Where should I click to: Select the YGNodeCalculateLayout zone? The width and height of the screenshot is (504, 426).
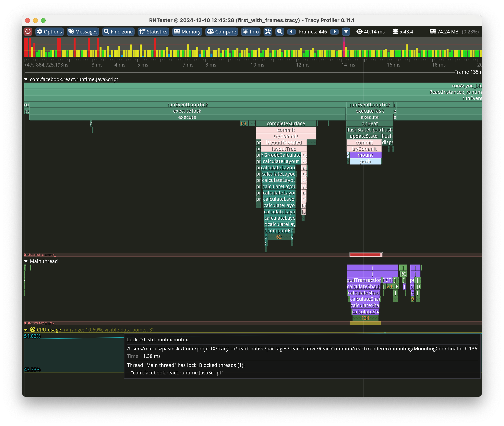click(x=281, y=155)
